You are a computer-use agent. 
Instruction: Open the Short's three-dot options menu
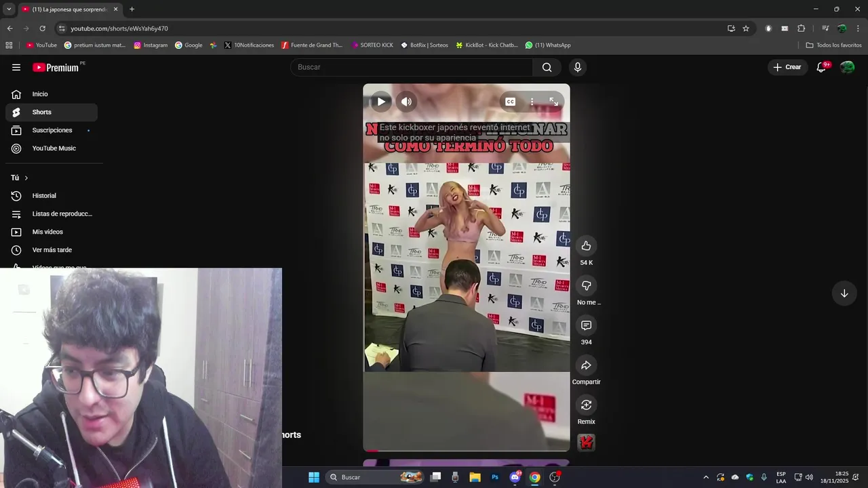point(532,102)
